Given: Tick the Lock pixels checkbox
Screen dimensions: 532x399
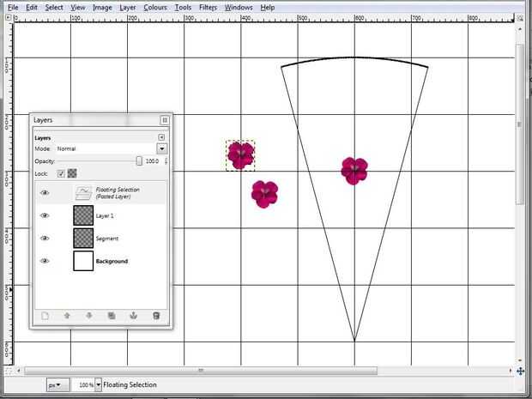Looking at the screenshot, I should click(x=61, y=173).
